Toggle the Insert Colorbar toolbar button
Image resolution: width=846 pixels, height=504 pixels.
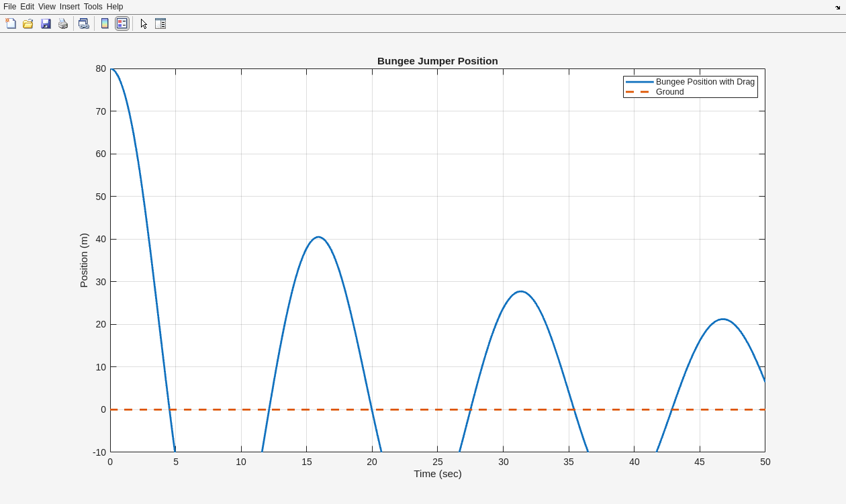(x=105, y=23)
